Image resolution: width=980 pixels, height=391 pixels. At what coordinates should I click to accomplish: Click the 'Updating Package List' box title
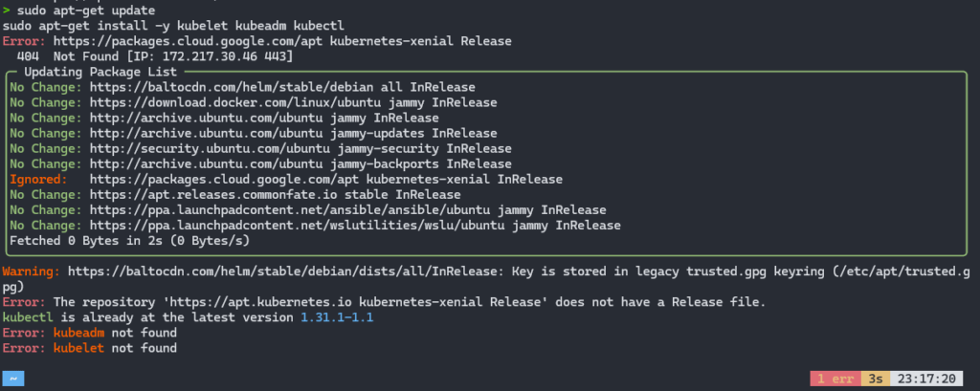pos(100,72)
